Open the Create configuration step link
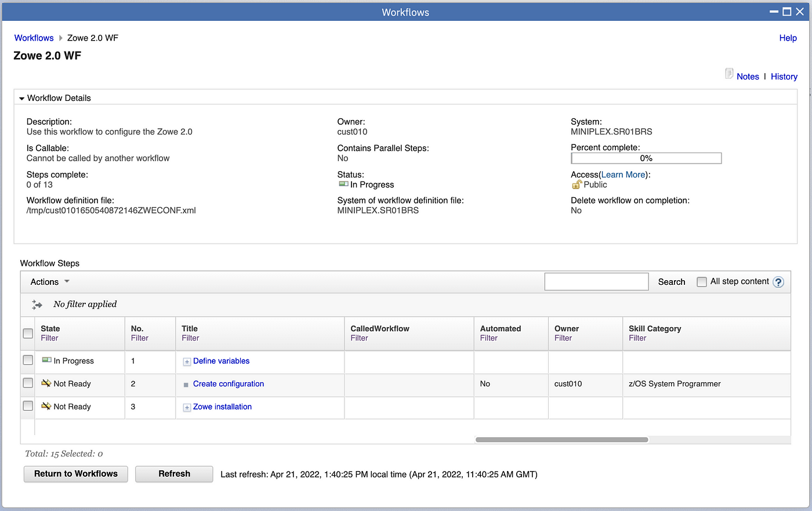The image size is (812, 511). pyautogui.click(x=229, y=384)
